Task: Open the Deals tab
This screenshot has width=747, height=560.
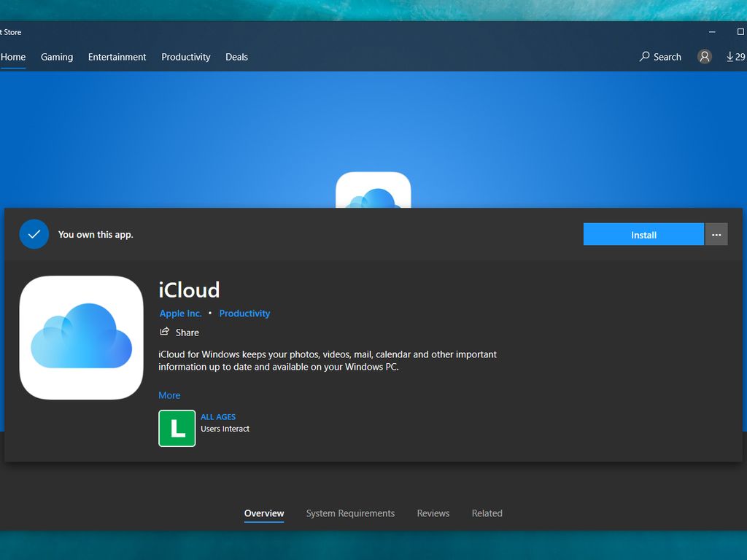Action: [237, 57]
